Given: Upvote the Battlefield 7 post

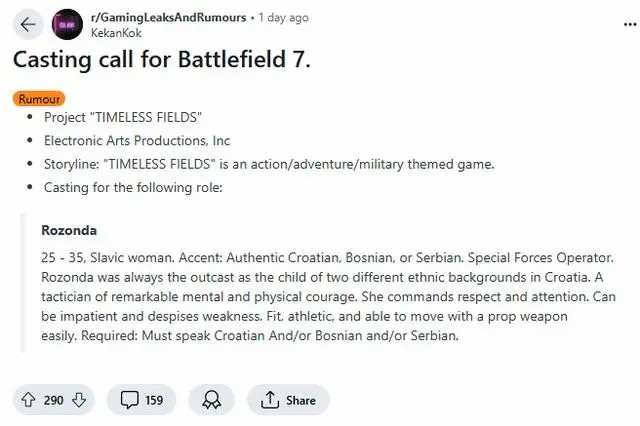Looking at the screenshot, I should (28, 400).
